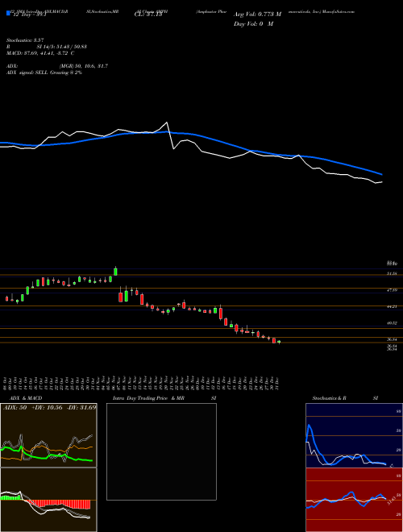
Task: Click the 'ADX signal: SELL' line
Action: coord(44,73)
